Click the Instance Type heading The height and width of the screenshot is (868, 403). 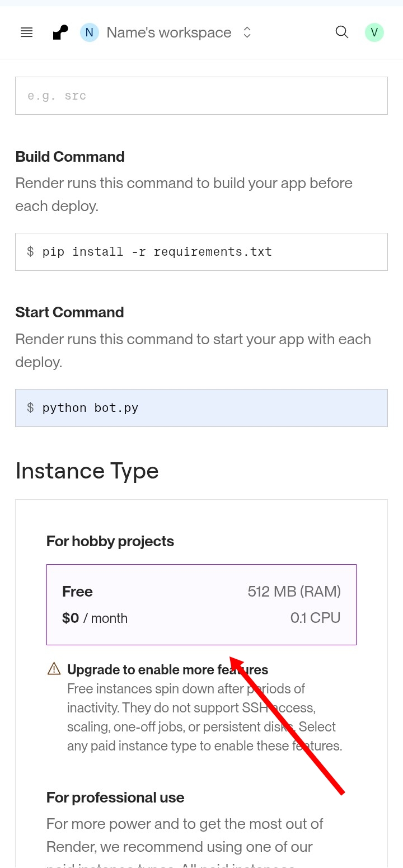87,471
